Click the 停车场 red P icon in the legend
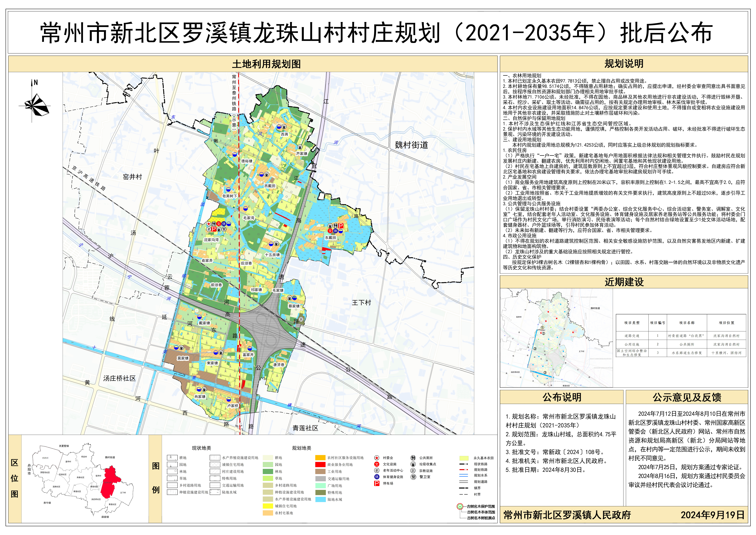 pos(377,483)
